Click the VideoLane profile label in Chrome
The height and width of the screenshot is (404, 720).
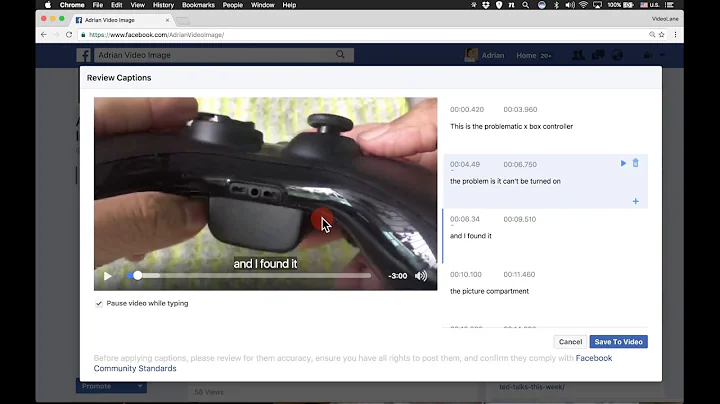point(665,19)
